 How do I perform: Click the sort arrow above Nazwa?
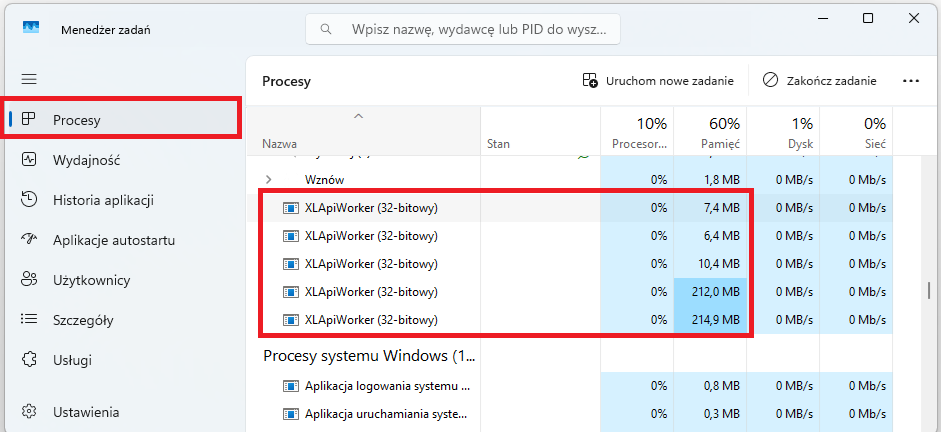[x=358, y=116]
